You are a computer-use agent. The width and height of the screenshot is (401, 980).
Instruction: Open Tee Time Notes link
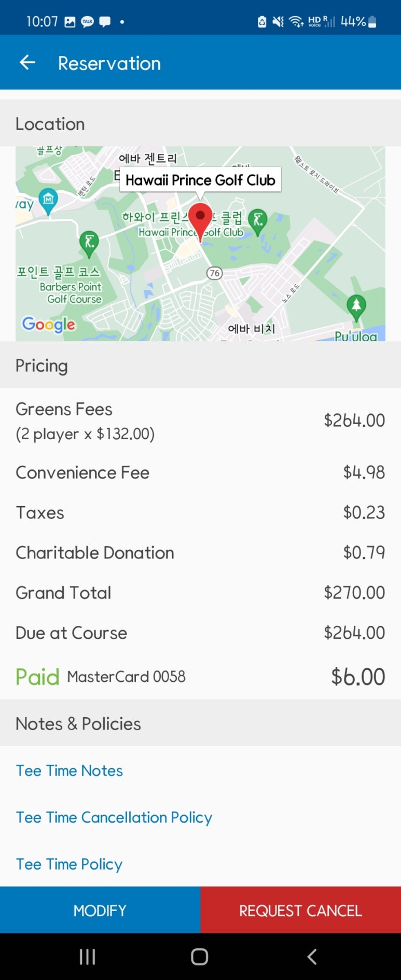[70, 771]
